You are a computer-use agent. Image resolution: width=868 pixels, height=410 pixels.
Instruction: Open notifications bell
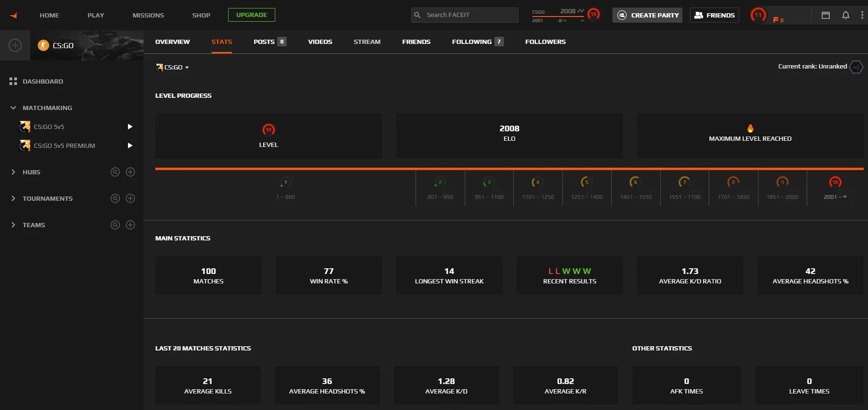(846, 15)
